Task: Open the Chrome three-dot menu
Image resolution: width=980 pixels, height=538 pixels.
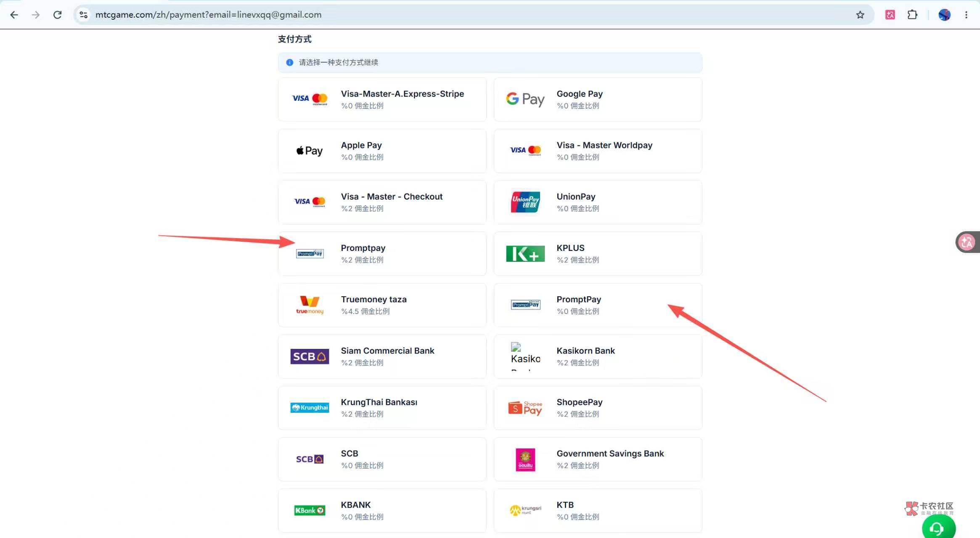Action: tap(966, 15)
